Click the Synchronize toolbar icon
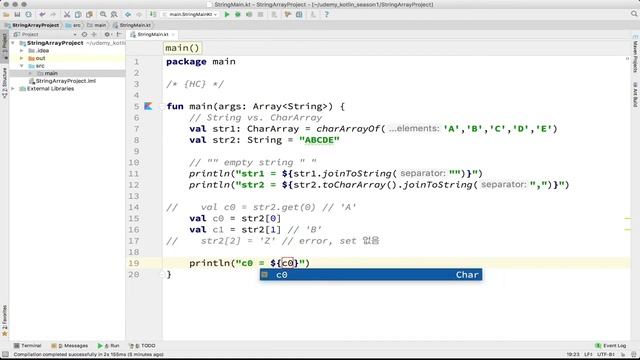Screen dimensions: 640x360 coord(29,14)
